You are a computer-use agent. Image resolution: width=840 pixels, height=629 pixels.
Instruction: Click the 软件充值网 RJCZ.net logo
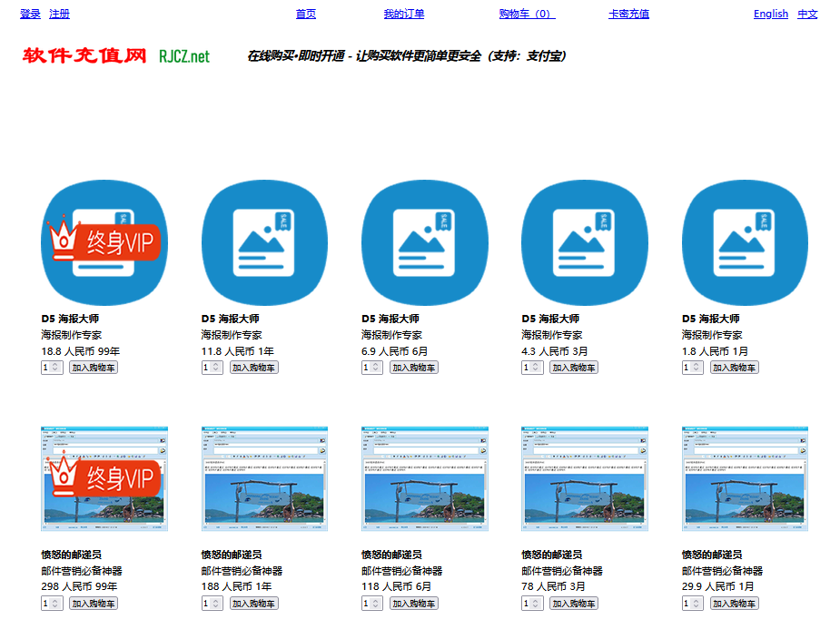click(115, 55)
